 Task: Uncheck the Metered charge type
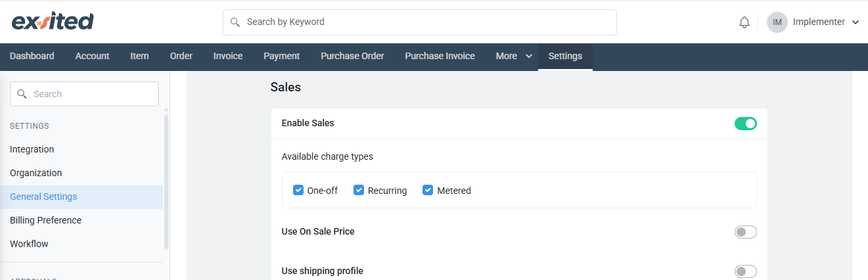pos(428,191)
